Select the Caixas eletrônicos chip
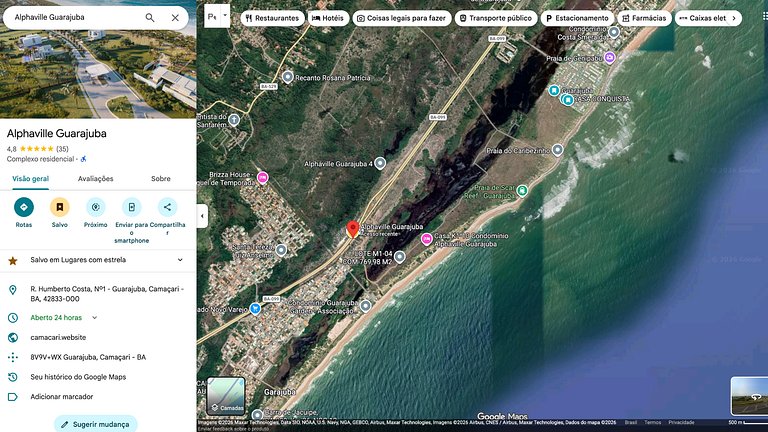This screenshot has height=432, width=768. tap(702, 18)
